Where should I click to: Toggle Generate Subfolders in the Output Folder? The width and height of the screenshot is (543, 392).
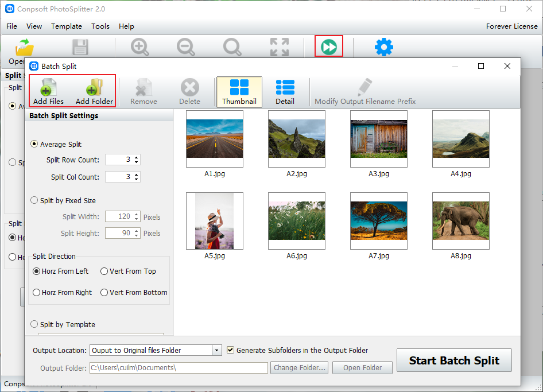[x=230, y=350]
